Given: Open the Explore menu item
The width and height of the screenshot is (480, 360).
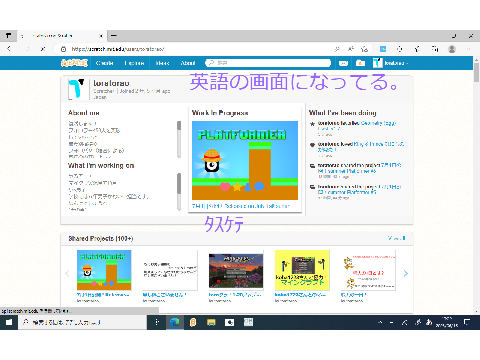Looking at the screenshot, I should click(x=134, y=63).
